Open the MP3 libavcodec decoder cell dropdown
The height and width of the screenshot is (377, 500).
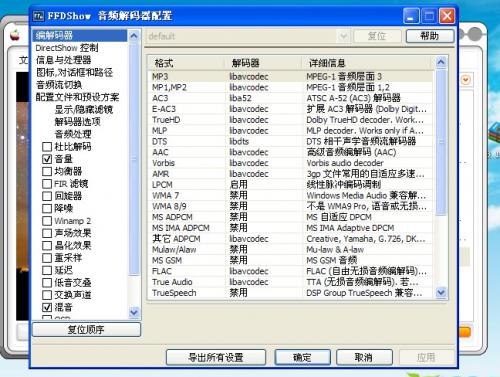tap(263, 76)
